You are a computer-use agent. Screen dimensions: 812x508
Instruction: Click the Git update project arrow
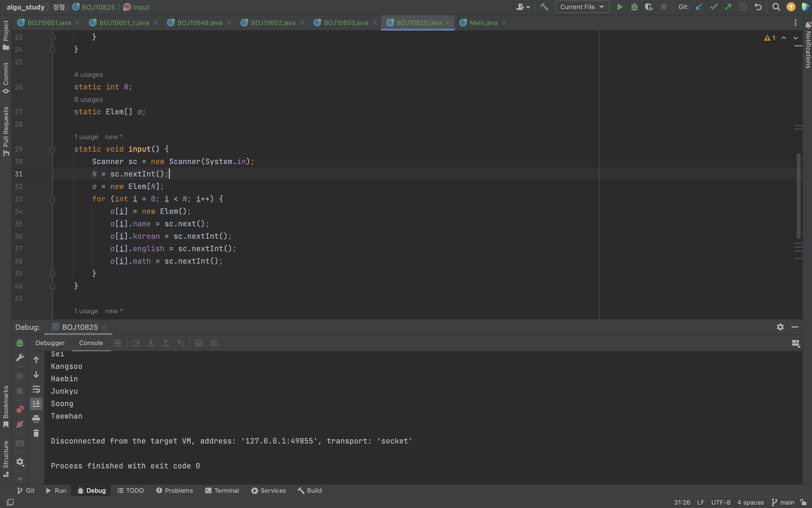(699, 7)
